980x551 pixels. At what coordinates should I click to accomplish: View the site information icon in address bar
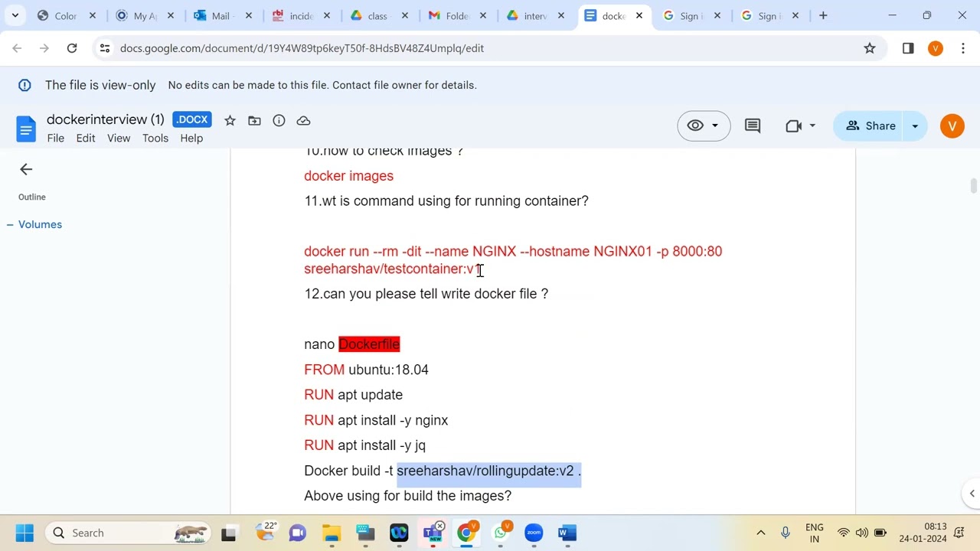pos(105,48)
